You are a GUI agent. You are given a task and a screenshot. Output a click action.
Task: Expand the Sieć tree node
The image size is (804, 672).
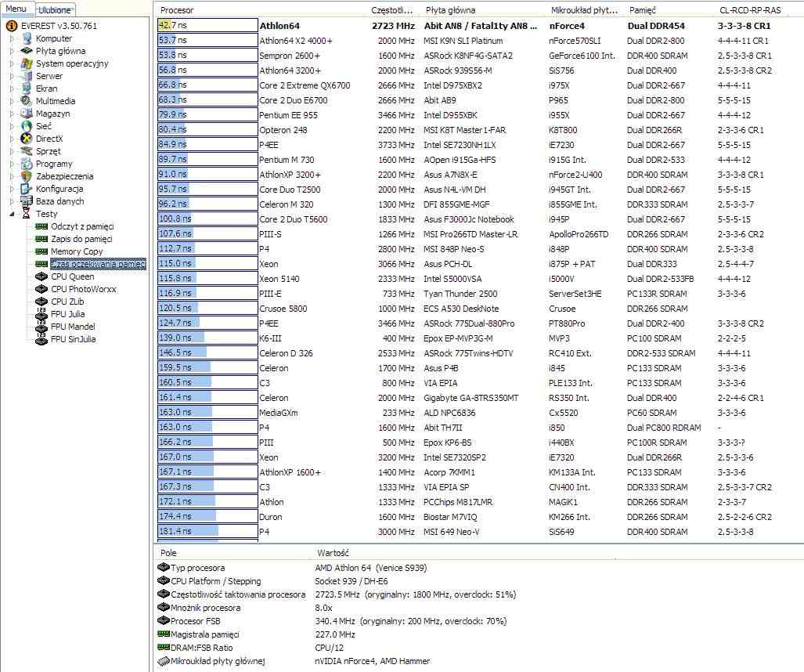(x=12, y=126)
